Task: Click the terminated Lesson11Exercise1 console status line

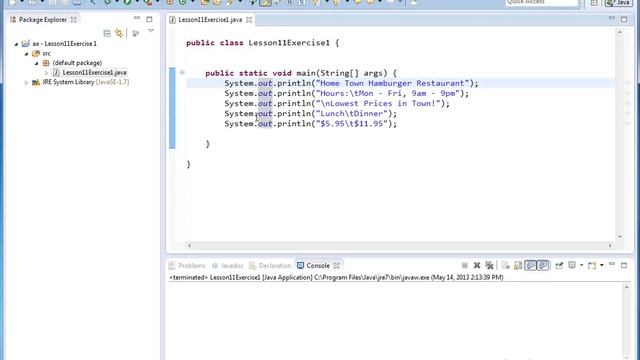Action: (336, 278)
